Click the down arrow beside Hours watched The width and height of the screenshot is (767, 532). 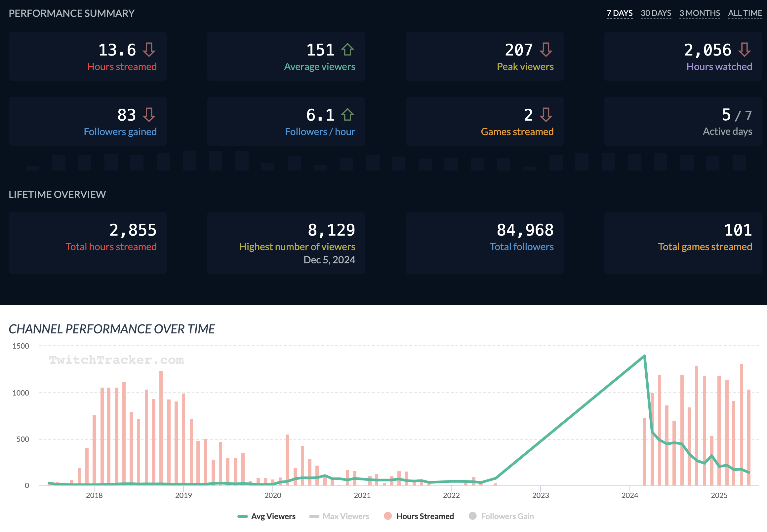pos(744,50)
